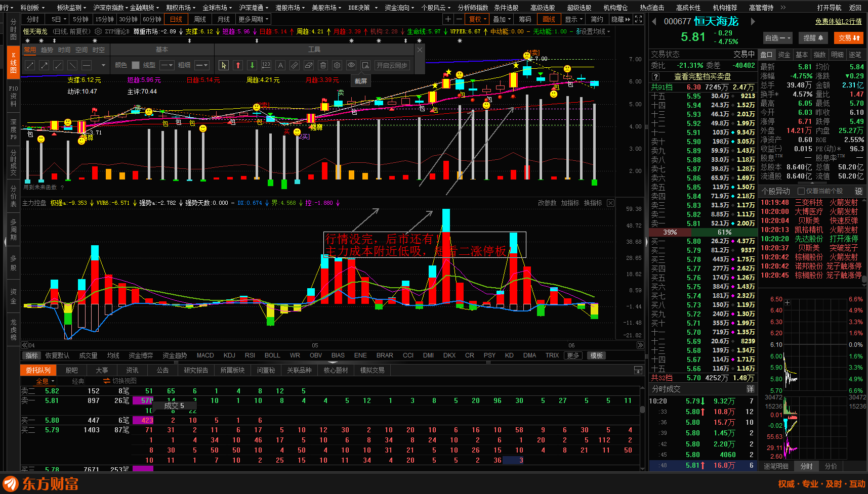Click 打开导航 in top bar
This screenshot has height=494, width=868.
[x=829, y=8]
